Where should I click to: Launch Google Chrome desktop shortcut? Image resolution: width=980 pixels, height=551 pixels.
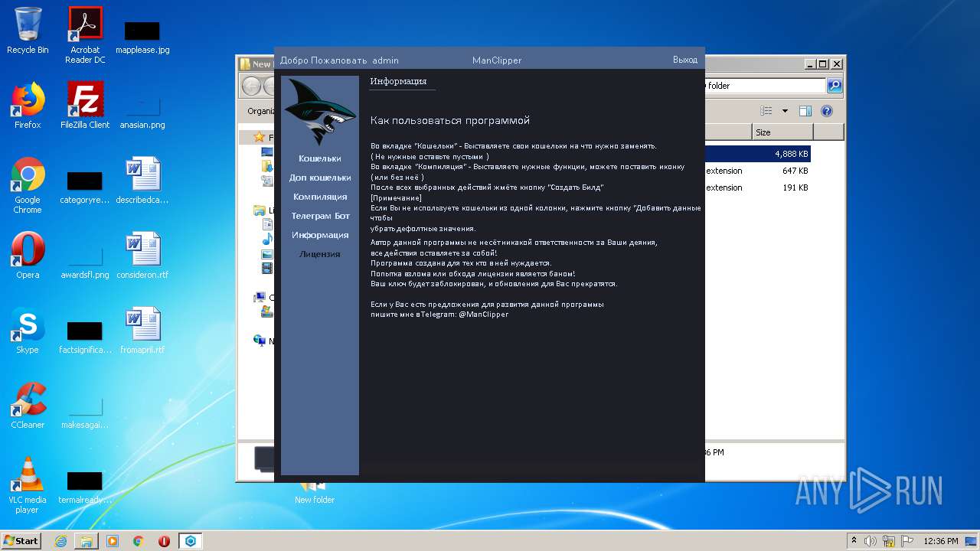[x=28, y=186]
